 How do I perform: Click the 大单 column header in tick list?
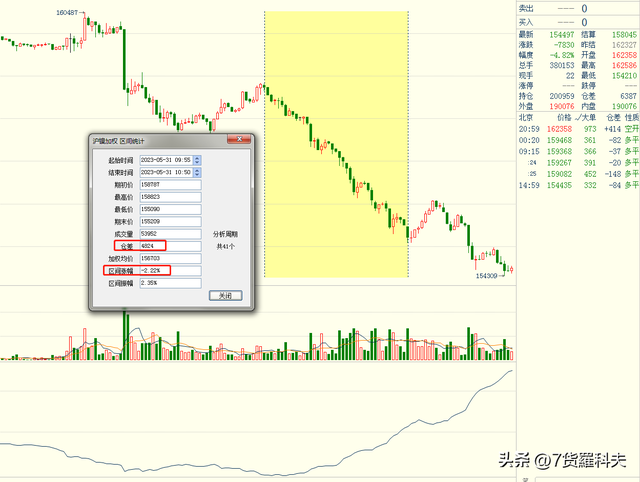[x=589, y=118]
